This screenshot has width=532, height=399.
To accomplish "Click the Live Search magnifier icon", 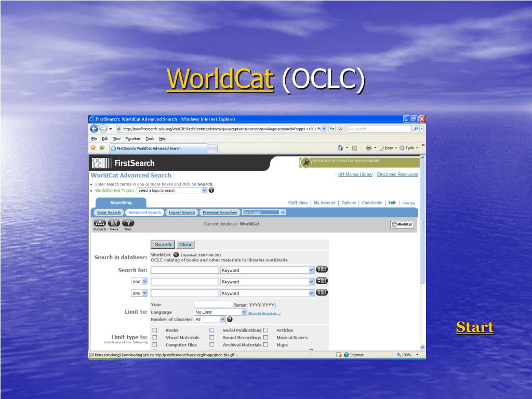I will pyautogui.click(x=416, y=129).
